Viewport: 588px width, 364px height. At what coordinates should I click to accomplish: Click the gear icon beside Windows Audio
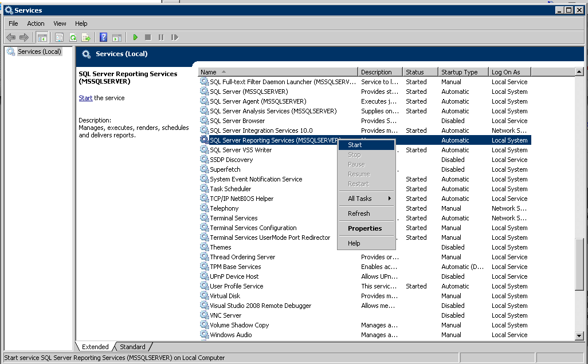tap(204, 335)
